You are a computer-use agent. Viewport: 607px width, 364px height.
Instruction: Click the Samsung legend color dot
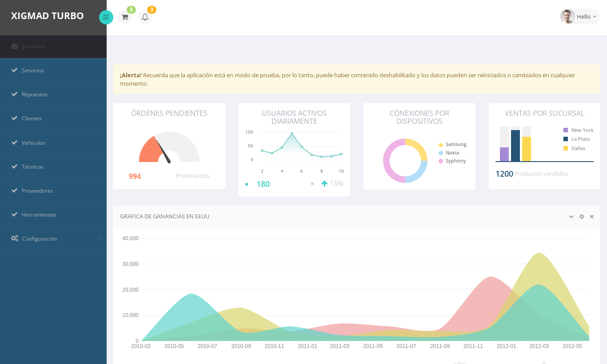(x=441, y=145)
